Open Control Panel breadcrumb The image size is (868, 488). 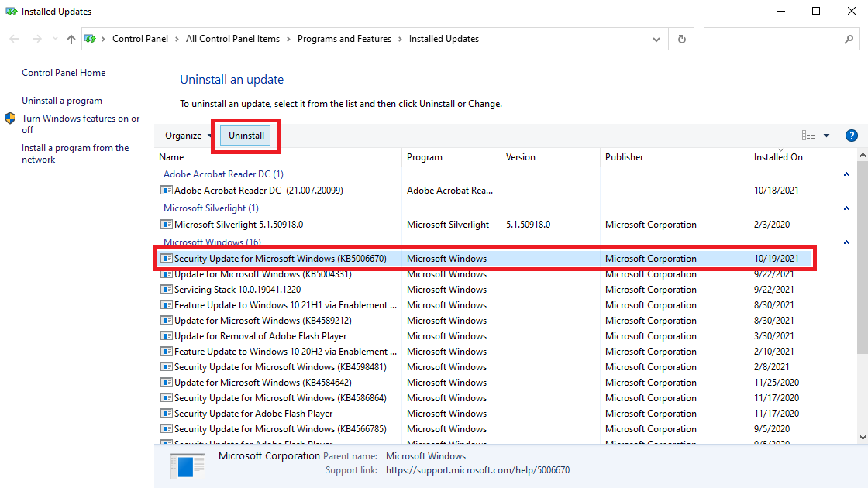[x=140, y=39]
